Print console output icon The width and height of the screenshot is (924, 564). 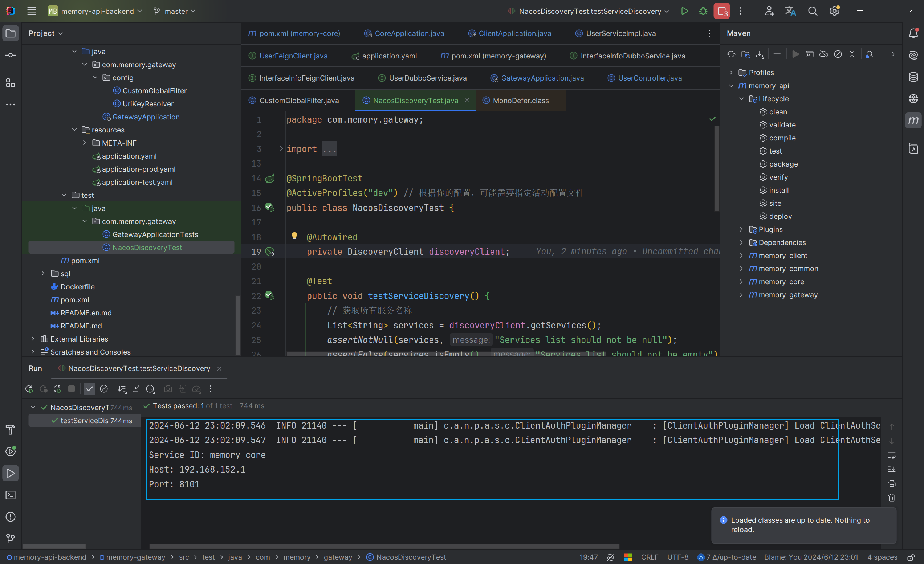(891, 483)
